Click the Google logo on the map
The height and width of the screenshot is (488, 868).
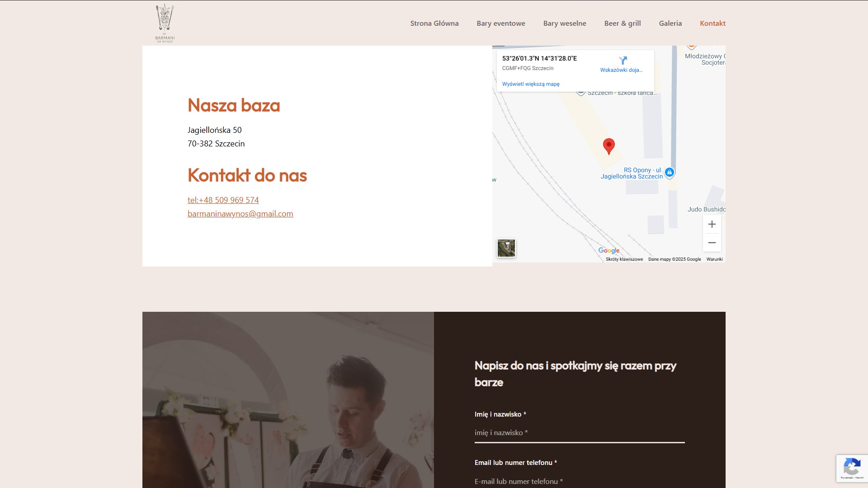pos(609,251)
